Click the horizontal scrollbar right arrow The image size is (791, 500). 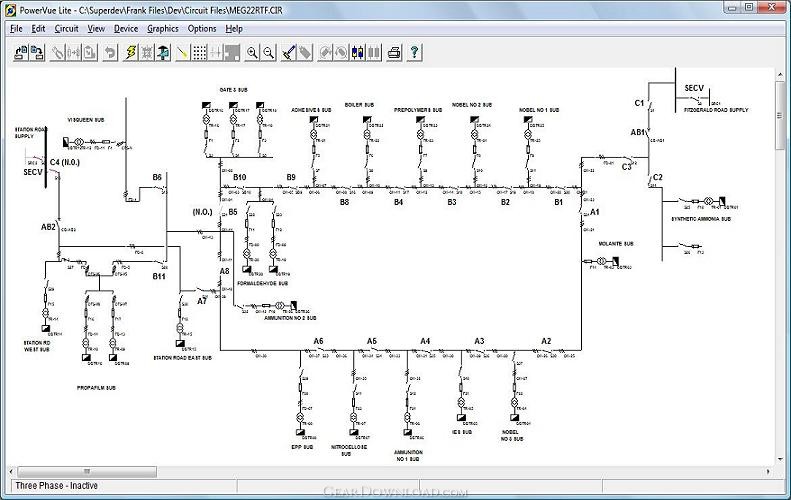click(768, 471)
